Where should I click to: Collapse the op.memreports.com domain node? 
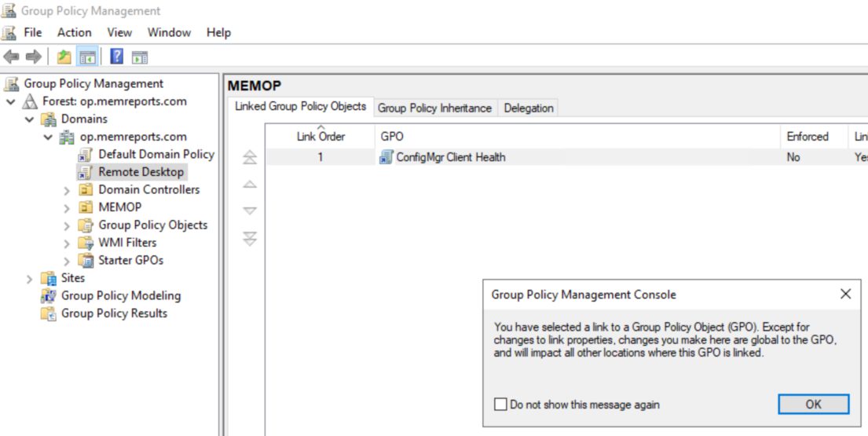[x=48, y=137]
